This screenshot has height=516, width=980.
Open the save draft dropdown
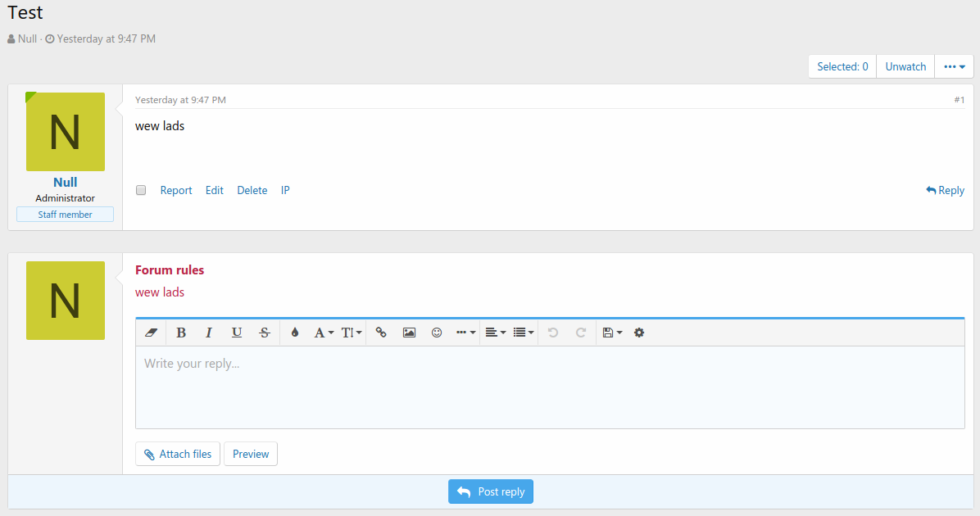[612, 333]
